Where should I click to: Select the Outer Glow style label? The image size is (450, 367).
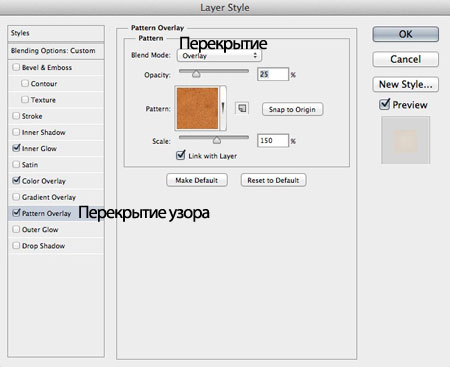tap(40, 230)
